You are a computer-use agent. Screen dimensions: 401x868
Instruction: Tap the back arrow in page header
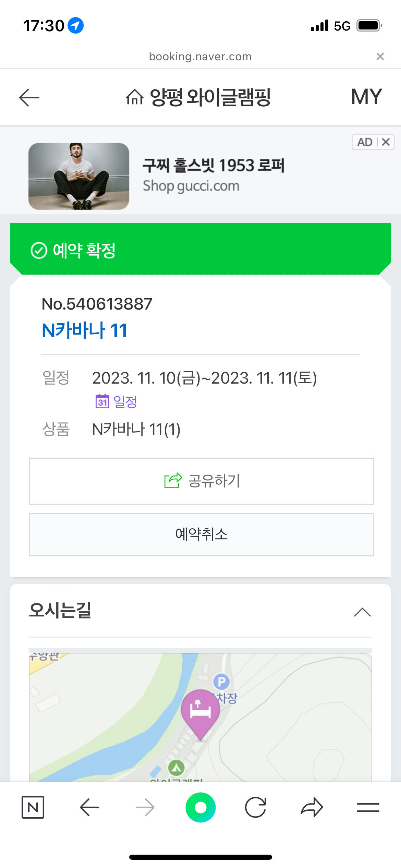pos(29,98)
